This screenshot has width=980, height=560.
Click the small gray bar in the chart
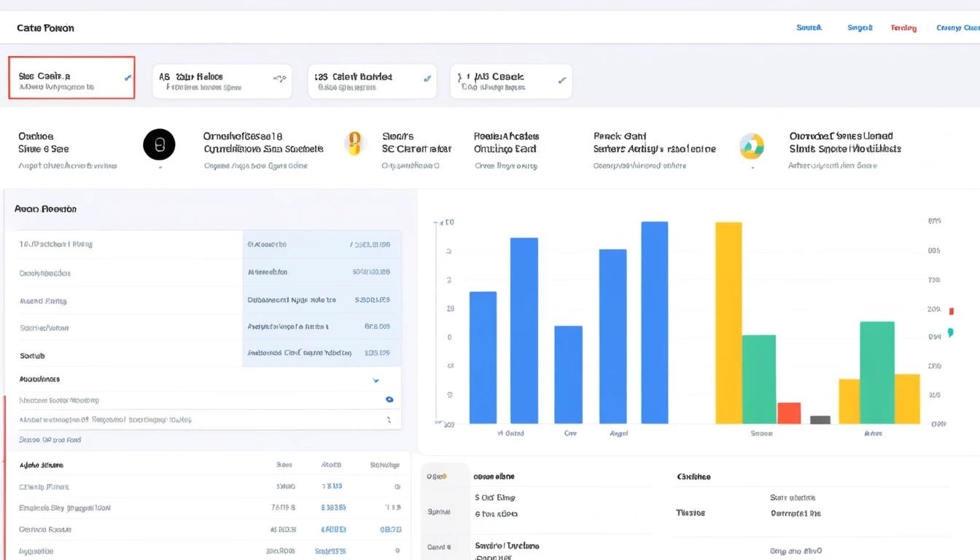pyautogui.click(x=820, y=419)
